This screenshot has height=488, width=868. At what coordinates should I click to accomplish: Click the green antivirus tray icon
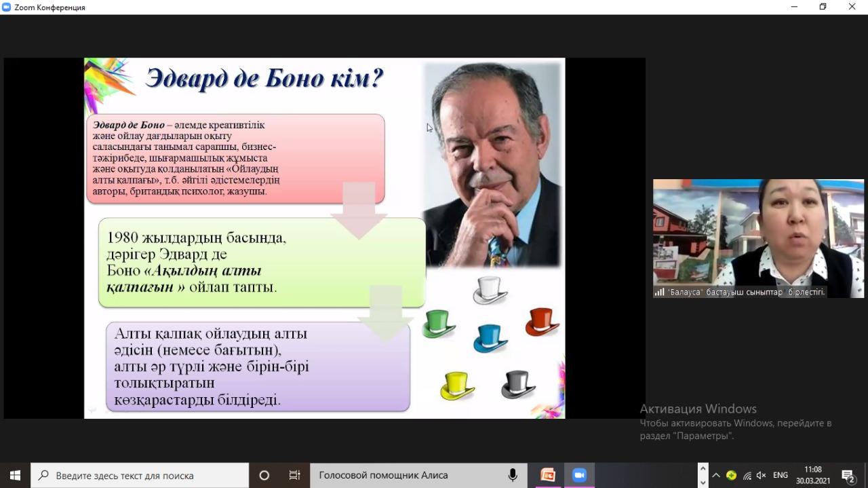pyautogui.click(x=731, y=475)
